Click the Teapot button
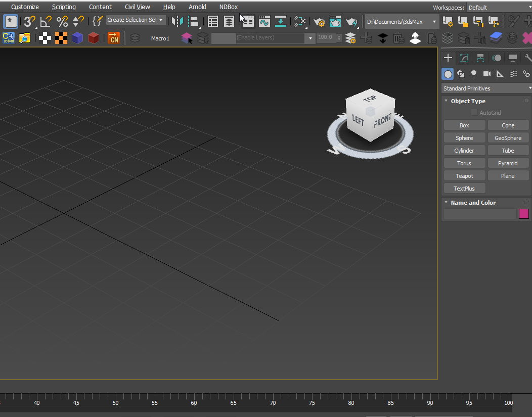Image resolution: width=532 pixels, height=417 pixels. (x=464, y=176)
